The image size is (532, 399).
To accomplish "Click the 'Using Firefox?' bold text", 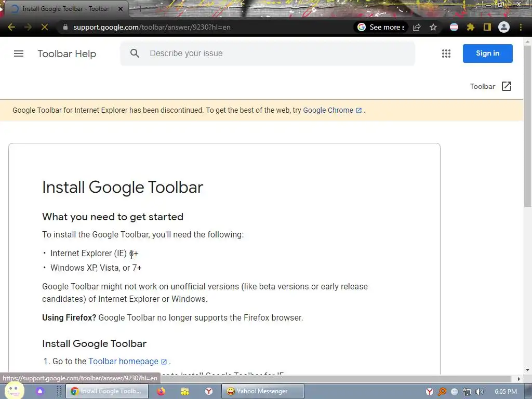I will (x=69, y=318).
